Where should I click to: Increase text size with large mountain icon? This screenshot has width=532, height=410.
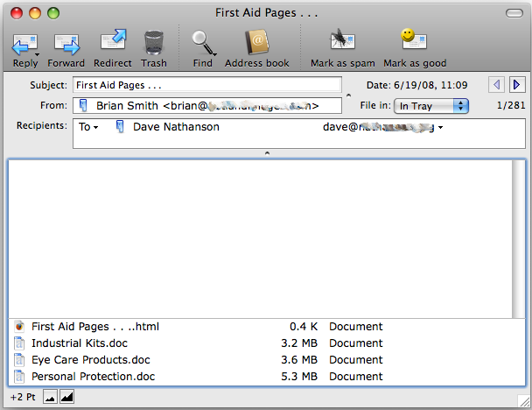(x=66, y=398)
